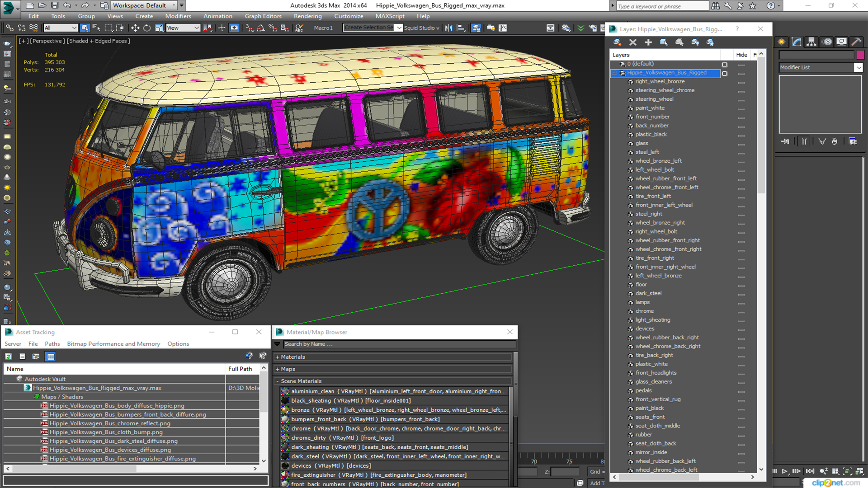Select the Rotate tool in main toolbar

coord(147,28)
